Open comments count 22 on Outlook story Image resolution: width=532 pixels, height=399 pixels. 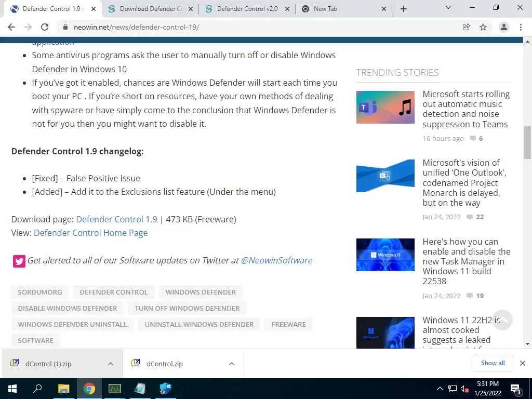click(x=475, y=217)
